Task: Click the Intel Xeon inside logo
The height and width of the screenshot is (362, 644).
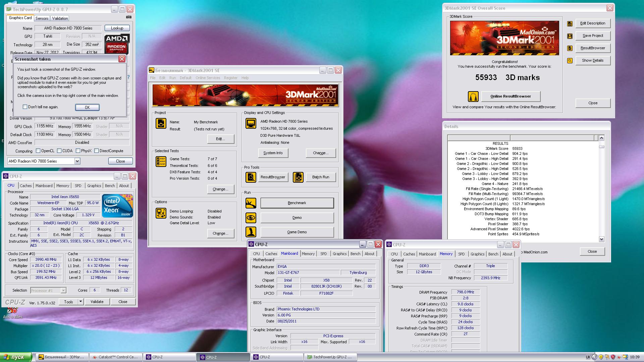Action: pos(117,205)
